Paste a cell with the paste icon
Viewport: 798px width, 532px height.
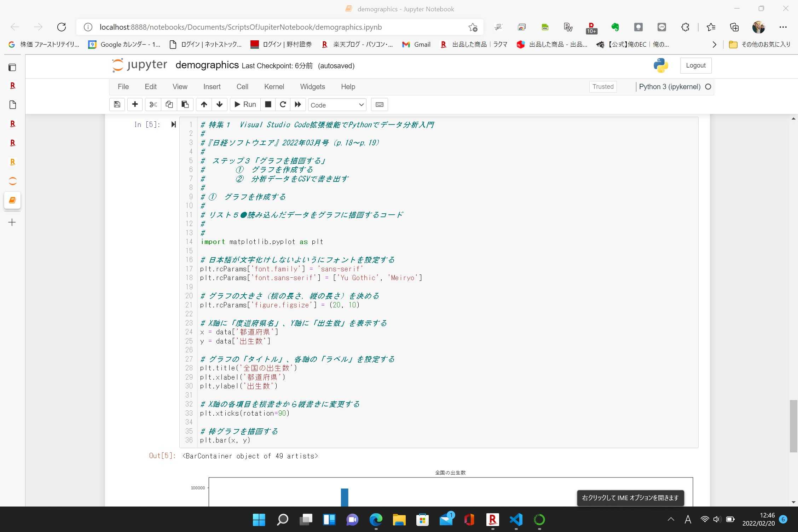tap(185, 104)
